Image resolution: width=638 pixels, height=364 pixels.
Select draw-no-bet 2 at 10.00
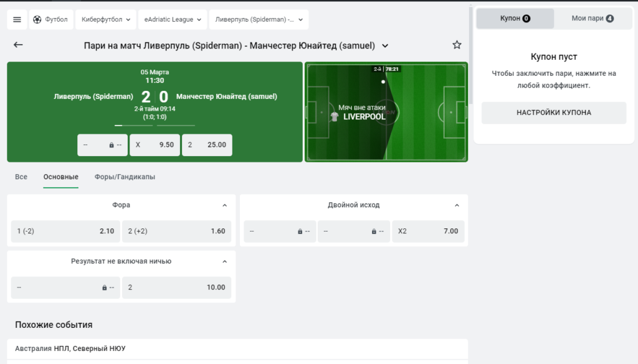click(176, 287)
